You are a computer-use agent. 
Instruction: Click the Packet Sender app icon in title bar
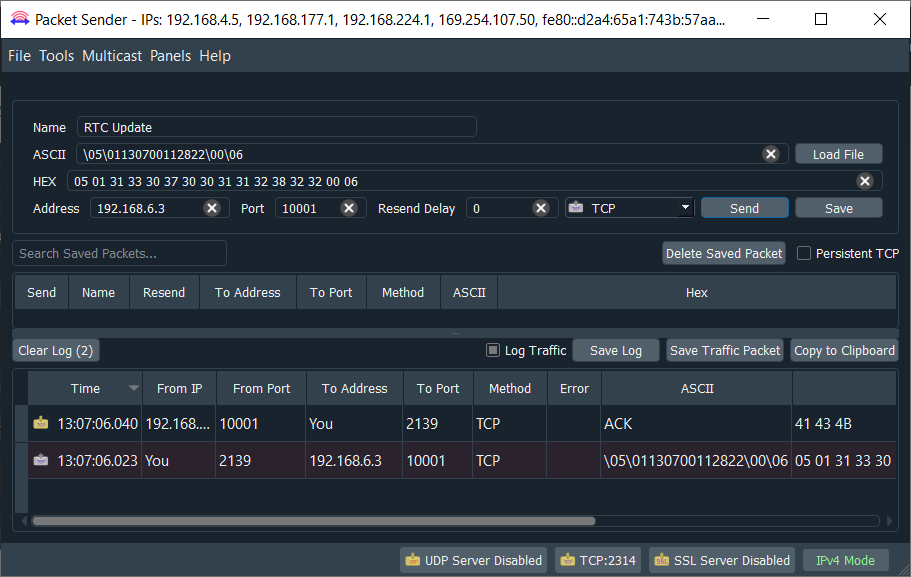(x=20, y=19)
